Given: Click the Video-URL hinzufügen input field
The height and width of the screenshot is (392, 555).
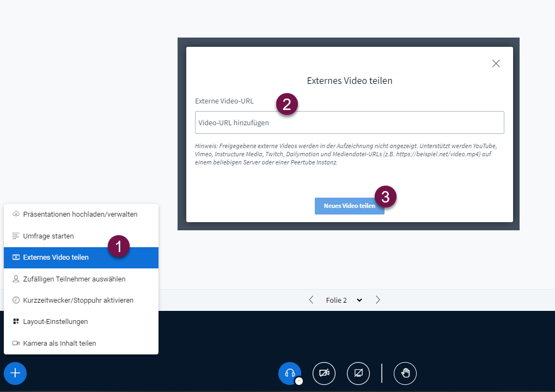Looking at the screenshot, I should 349,122.
